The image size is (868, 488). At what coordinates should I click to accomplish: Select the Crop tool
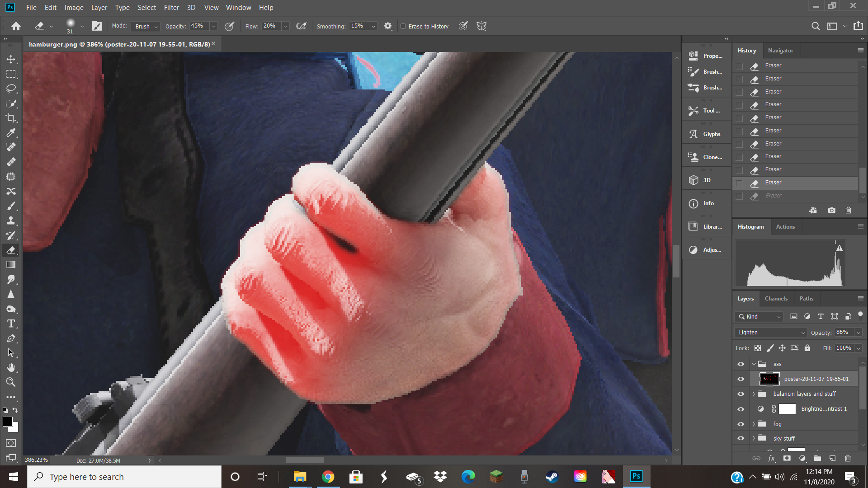11,118
